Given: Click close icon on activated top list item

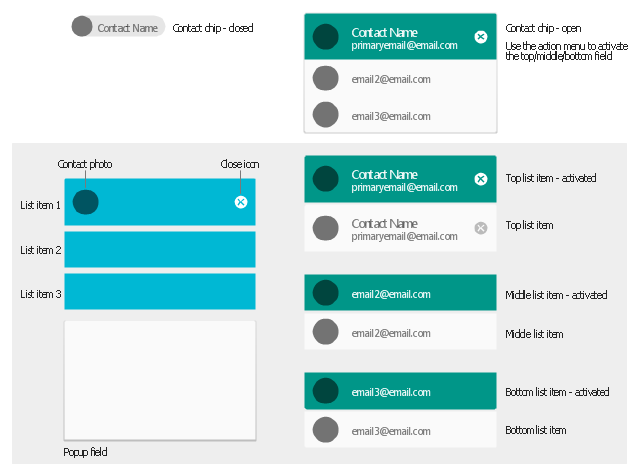Looking at the screenshot, I should click(480, 179).
